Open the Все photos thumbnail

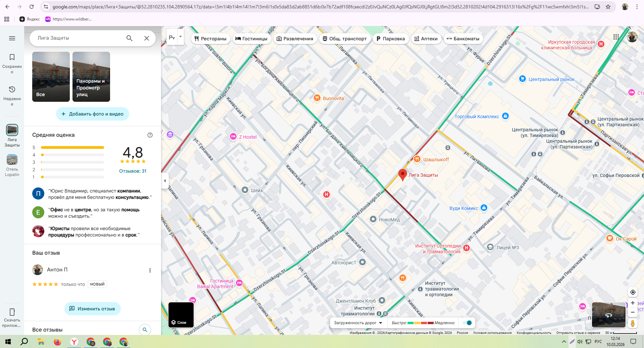coord(51,77)
